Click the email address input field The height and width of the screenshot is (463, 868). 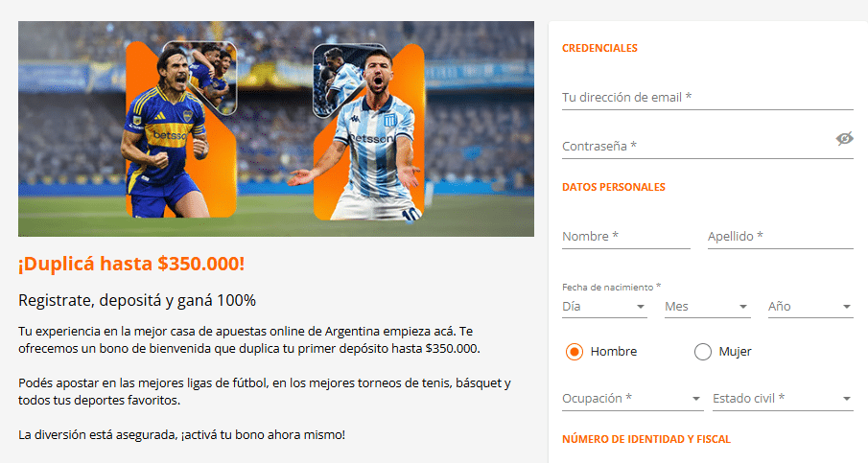click(x=708, y=98)
